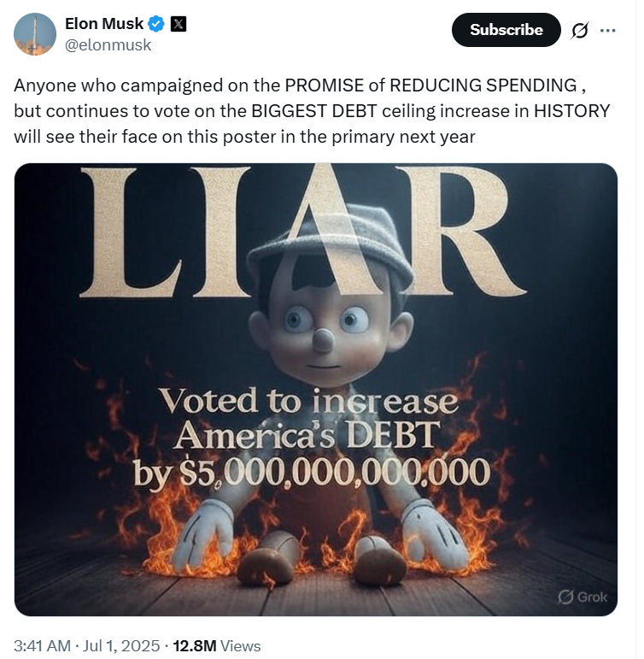Click Elon Musk's profile avatar
The height and width of the screenshot is (659, 644).
[x=35, y=34]
